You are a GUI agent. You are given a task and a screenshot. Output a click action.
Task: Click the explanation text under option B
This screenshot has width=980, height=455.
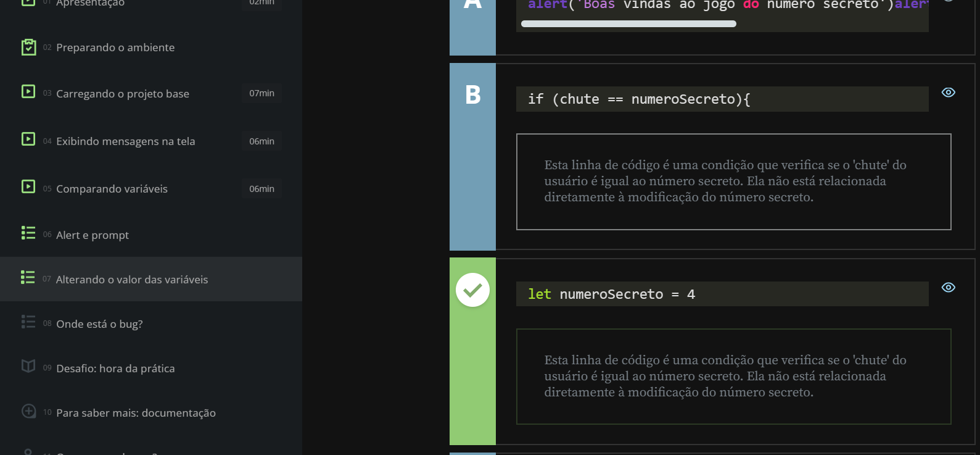click(x=725, y=181)
